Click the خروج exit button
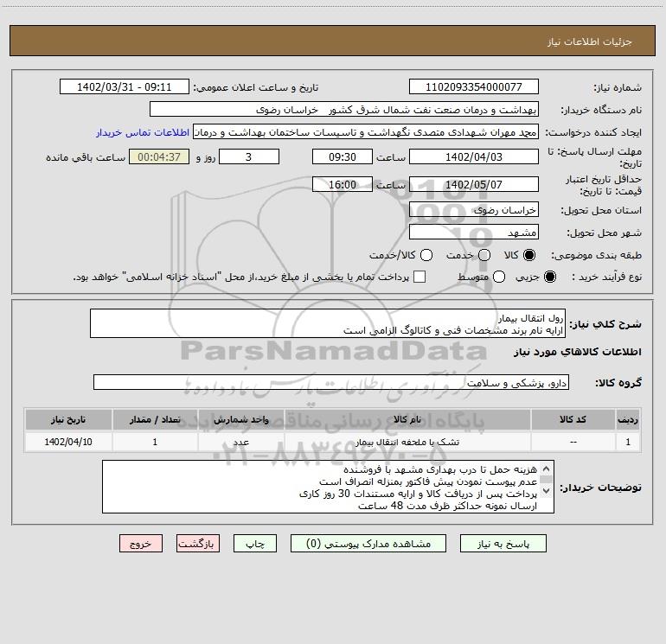Screen dimensions: 666x644 [141, 544]
